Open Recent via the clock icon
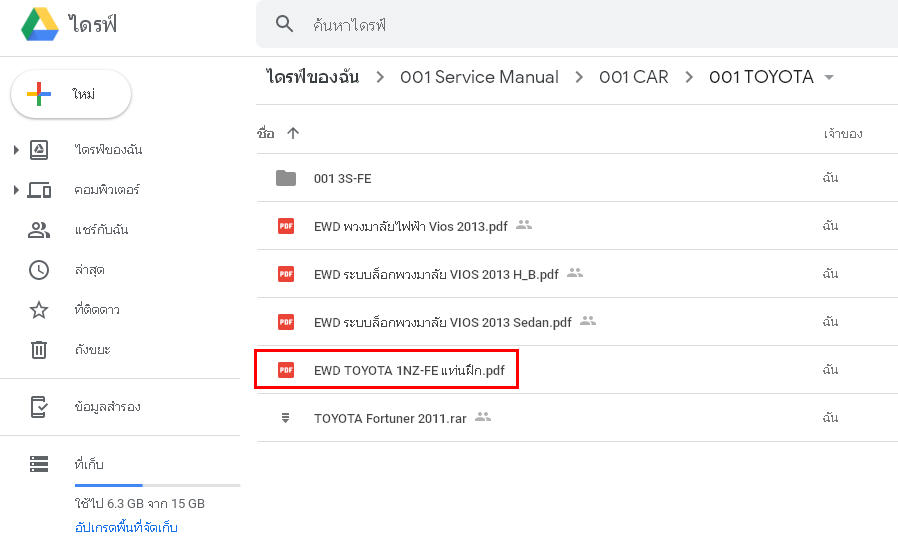The image size is (898, 553). 39,270
